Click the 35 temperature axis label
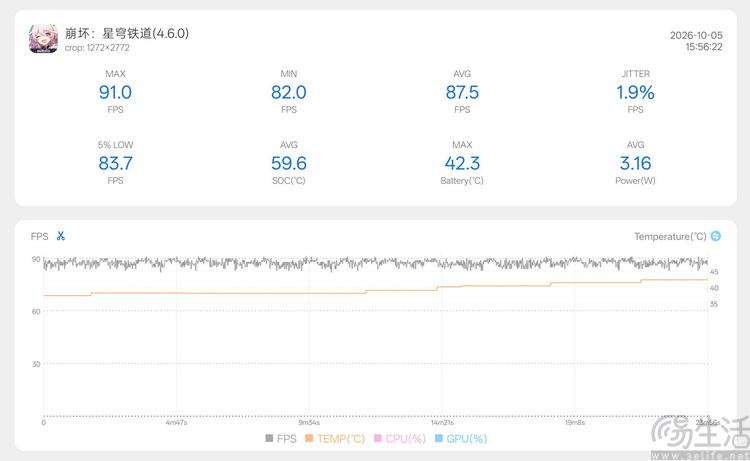Image resolution: width=750 pixels, height=461 pixels. 714,304
